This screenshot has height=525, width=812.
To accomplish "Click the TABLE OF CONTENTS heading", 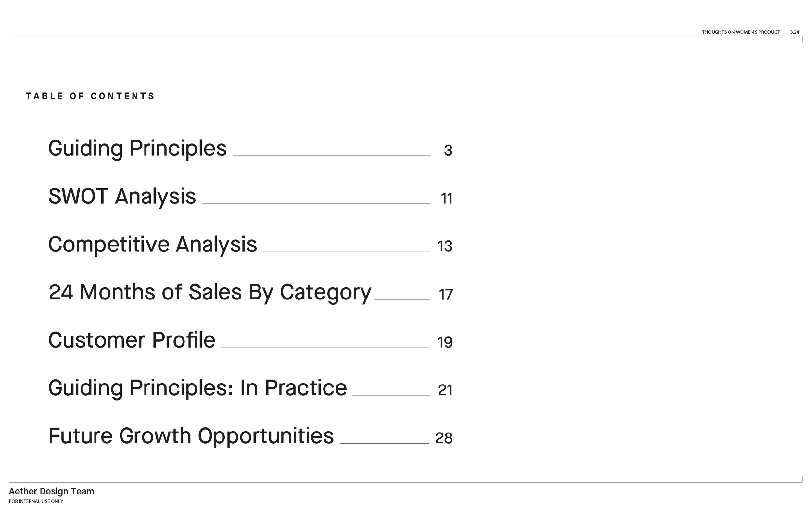I will point(90,96).
